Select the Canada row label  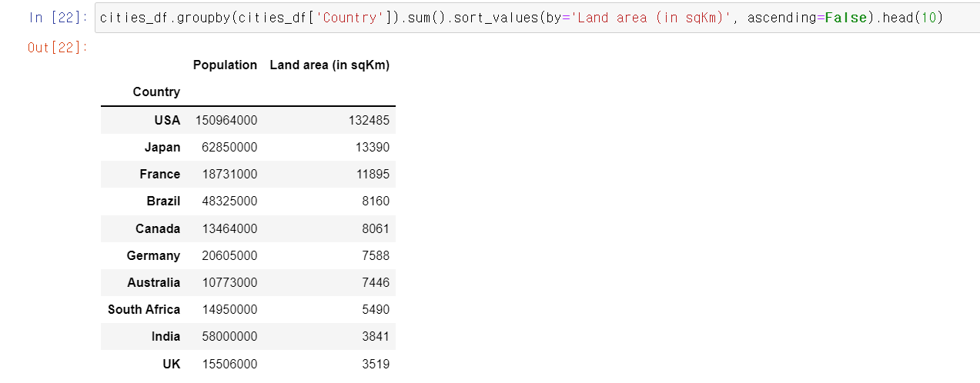(158, 229)
